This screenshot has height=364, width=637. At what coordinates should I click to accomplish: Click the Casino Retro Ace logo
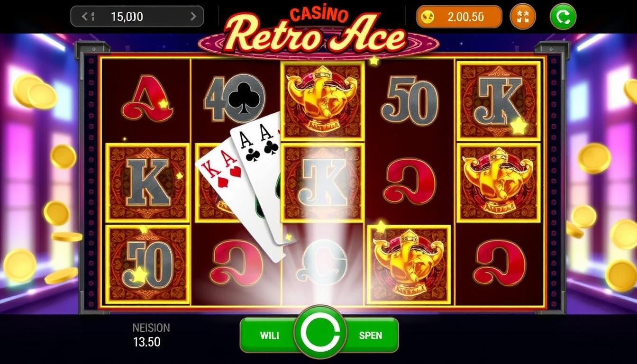[x=317, y=31]
